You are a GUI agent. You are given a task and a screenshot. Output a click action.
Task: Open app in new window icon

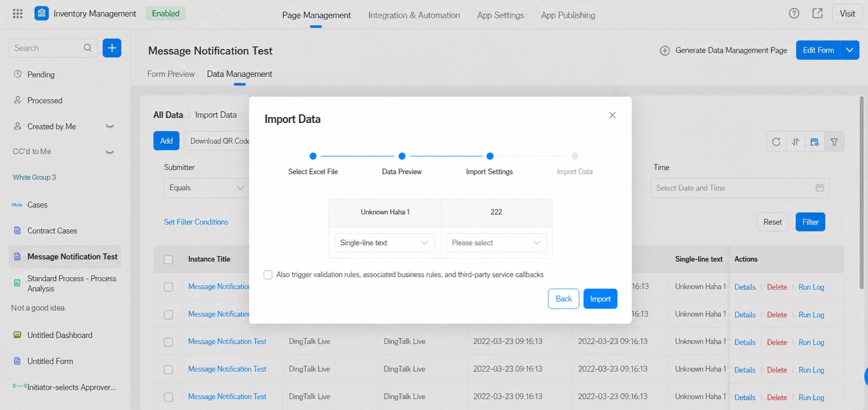click(818, 13)
